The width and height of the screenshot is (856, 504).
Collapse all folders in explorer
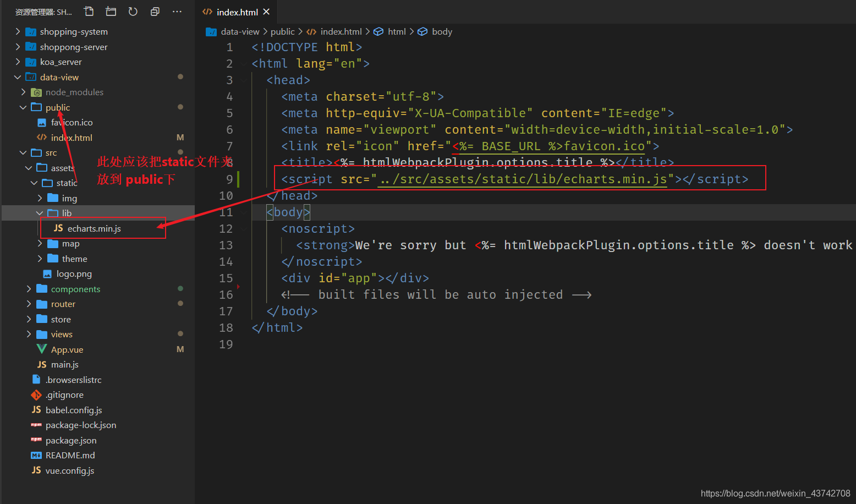coord(155,12)
